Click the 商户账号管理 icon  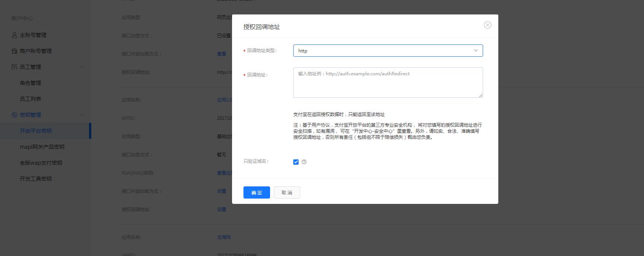14,51
